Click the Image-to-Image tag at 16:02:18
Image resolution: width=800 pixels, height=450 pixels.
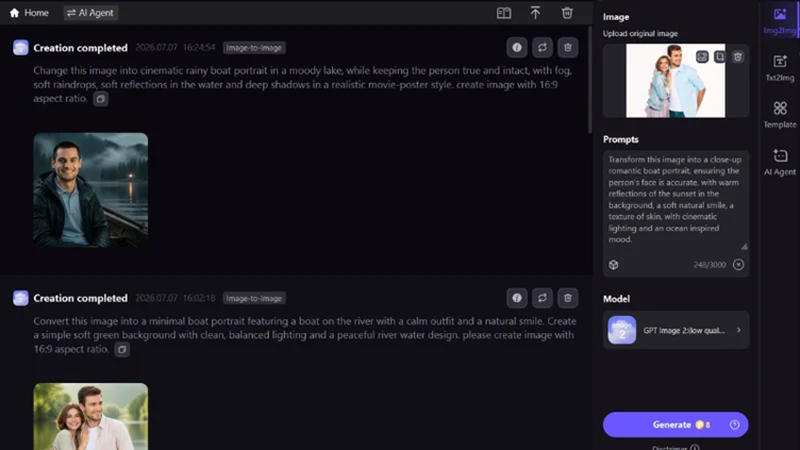coord(254,298)
